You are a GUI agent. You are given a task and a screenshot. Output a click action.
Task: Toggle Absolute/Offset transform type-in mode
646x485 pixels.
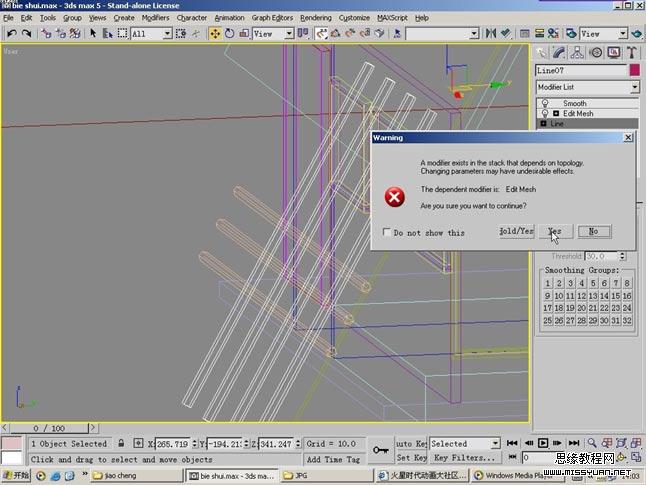138,443
